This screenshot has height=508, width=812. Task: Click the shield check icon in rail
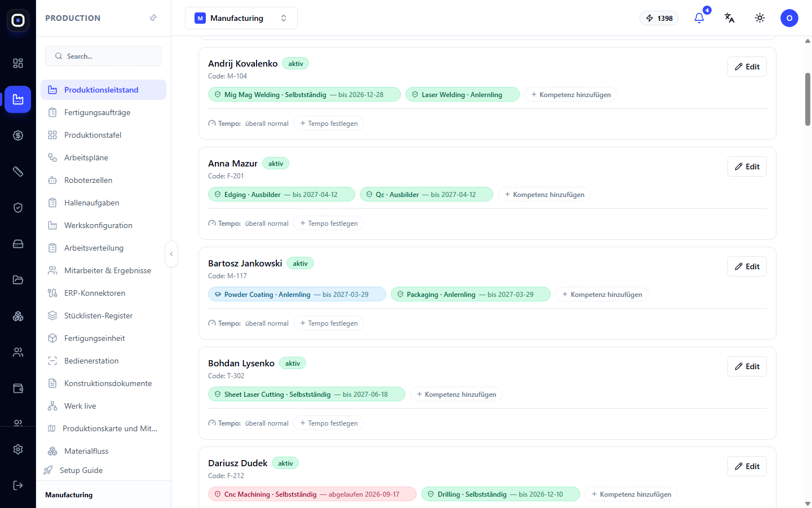pos(18,208)
